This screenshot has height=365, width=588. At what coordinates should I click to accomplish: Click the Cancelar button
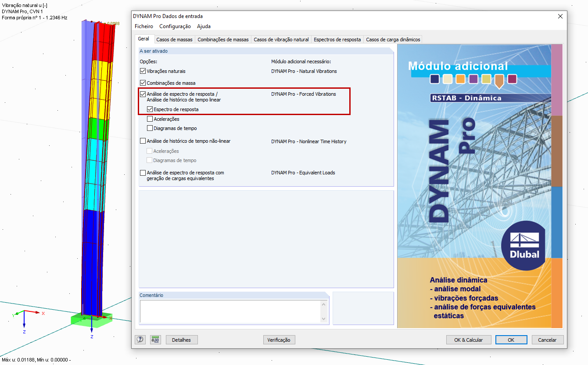tap(548, 340)
